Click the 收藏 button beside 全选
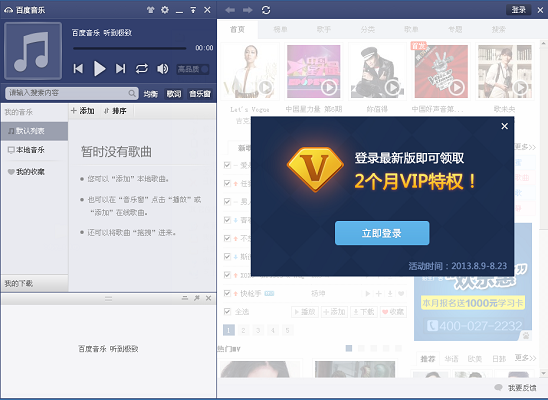This screenshot has height=400, width=548. point(393,312)
